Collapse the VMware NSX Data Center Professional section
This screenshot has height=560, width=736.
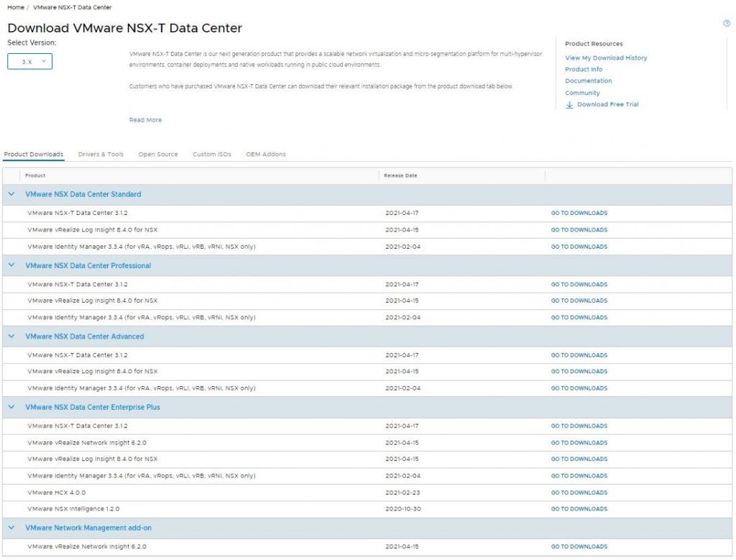(11, 265)
